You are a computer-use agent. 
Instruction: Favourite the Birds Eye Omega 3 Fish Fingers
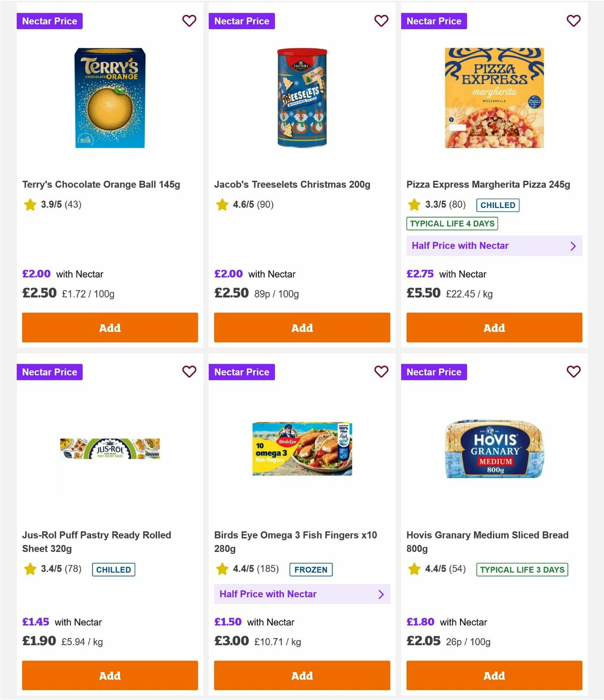point(381,372)
